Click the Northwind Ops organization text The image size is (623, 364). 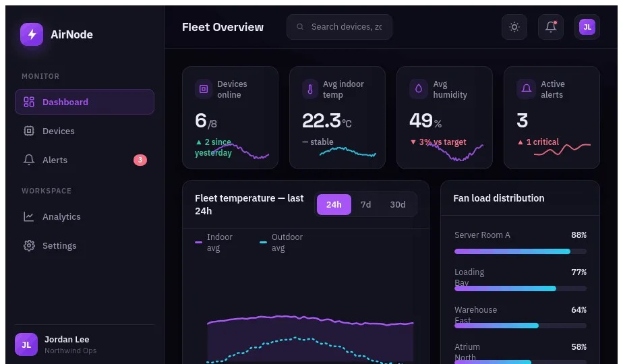click(70, 351)
